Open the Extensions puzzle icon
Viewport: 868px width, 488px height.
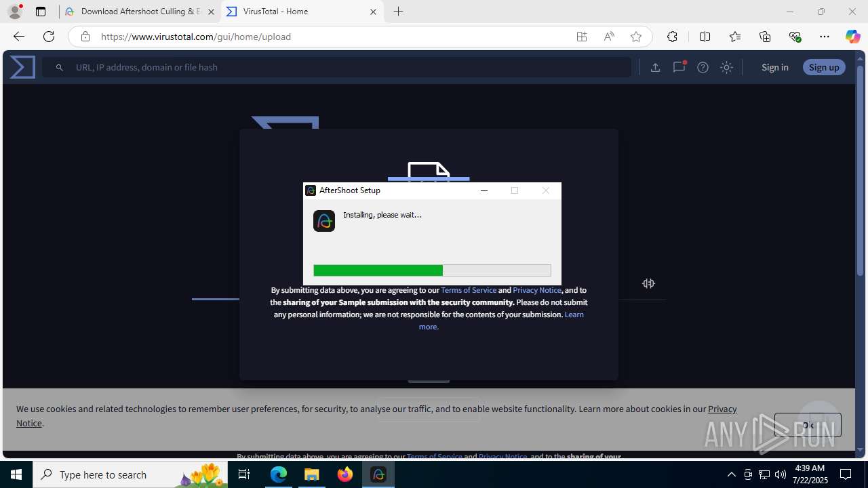pos(672,37)
